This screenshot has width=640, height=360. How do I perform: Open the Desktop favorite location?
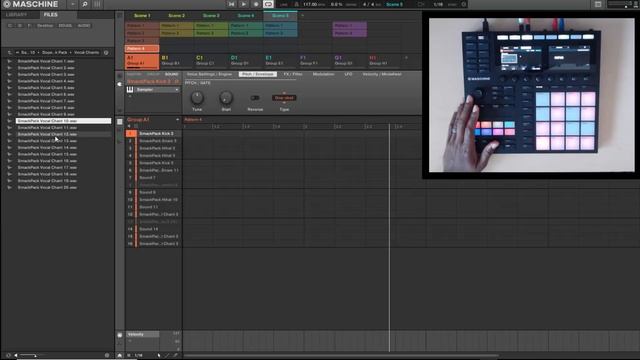(45, 25)
